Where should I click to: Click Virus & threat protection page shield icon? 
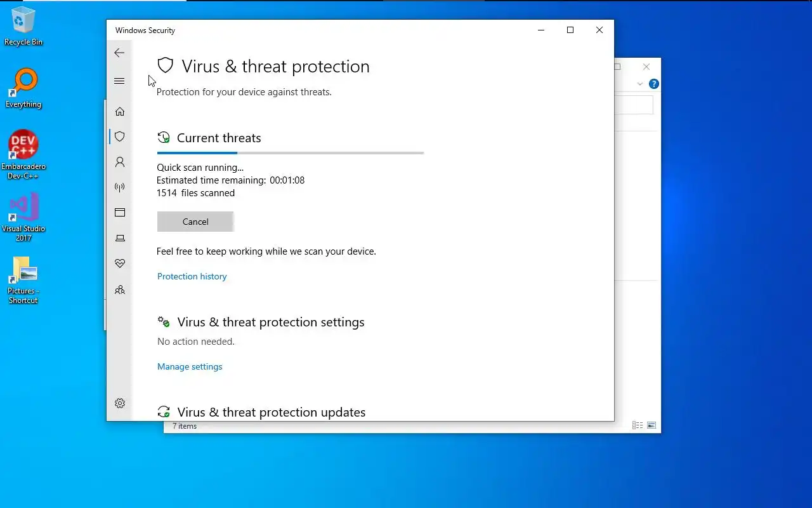[165, 65]
